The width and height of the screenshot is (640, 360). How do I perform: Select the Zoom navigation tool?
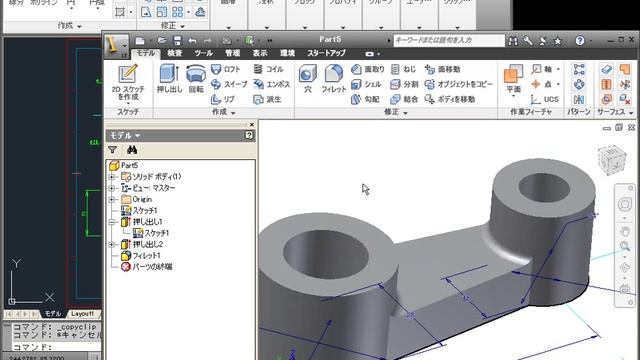click(x=624, y=246)
